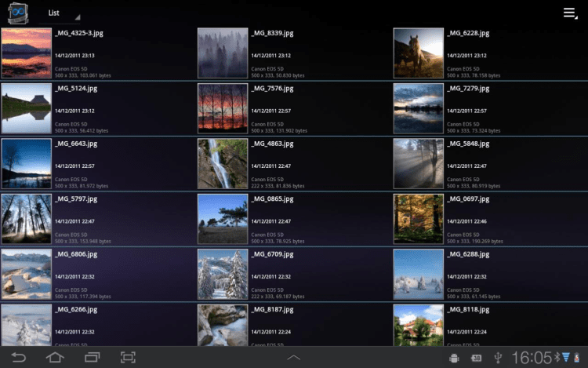
Task: Open the _MG_4863.jpg waterfall thumbnail
Action: (223, 163)
